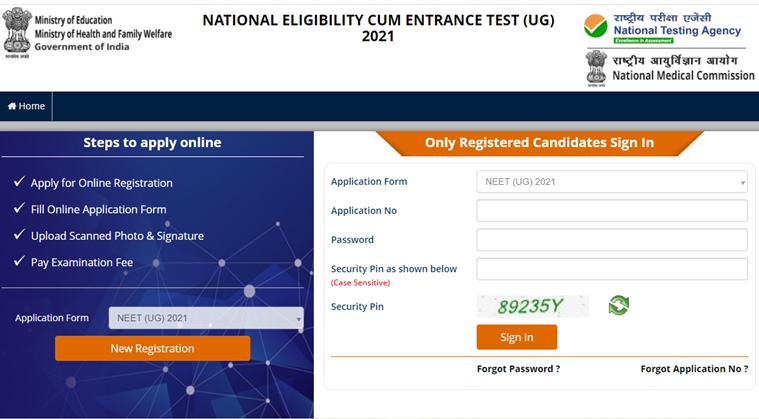Click the Government of India emblem logo
This screenshot has height=419, width=759.
tap(17, 32)
